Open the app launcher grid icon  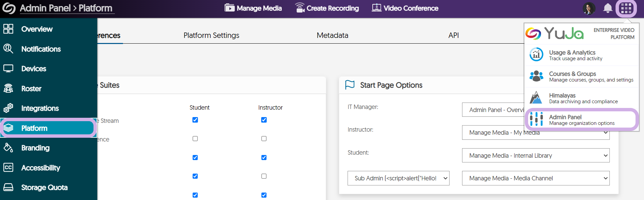[626, 8]
